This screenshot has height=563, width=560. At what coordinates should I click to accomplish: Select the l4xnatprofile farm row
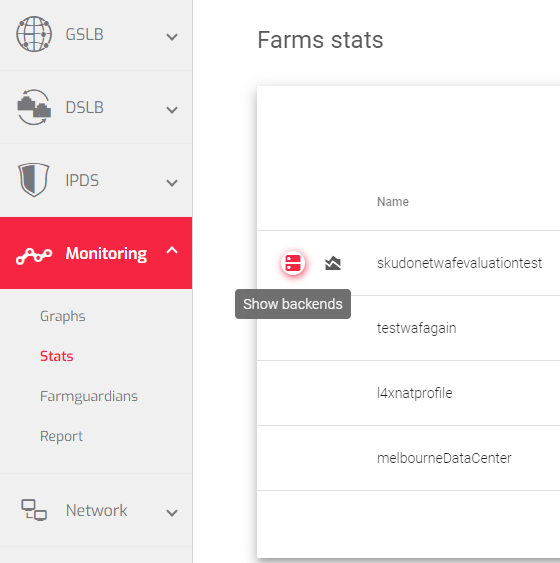(x=409, y=393)
